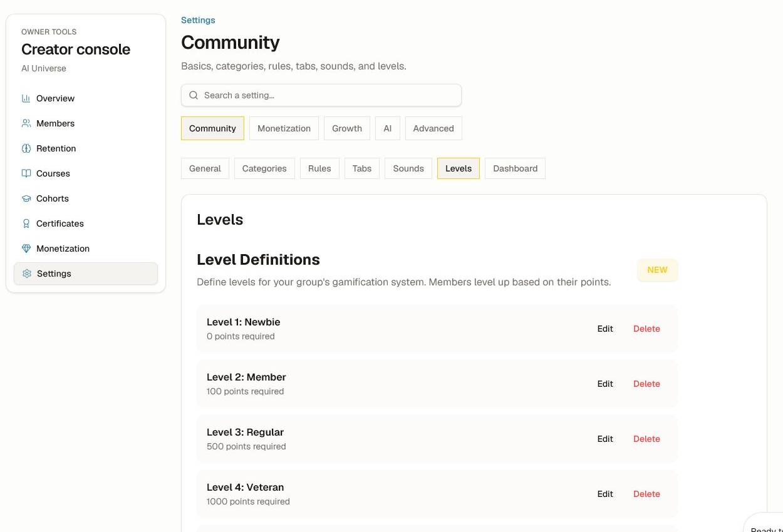
Task: Switch to the Monetization settings tab
Action: click(x=284, y=128)
